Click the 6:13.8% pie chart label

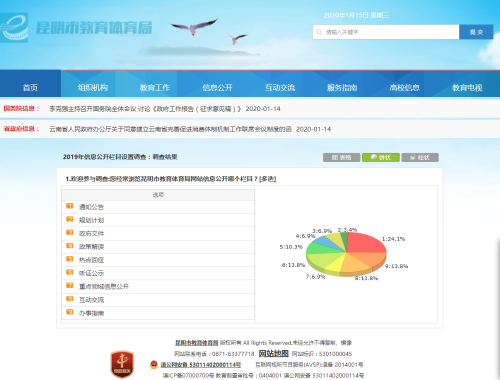(293, 265)
